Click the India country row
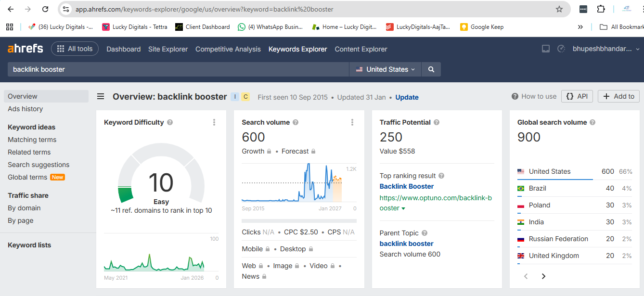Viewport: 644px width, 296px height. click(575, 222)
